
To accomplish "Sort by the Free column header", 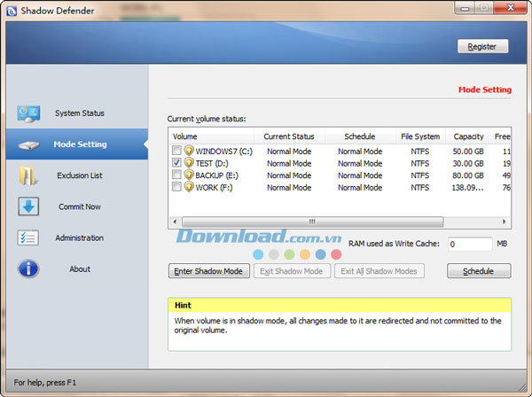I will [x=502, y=136].
